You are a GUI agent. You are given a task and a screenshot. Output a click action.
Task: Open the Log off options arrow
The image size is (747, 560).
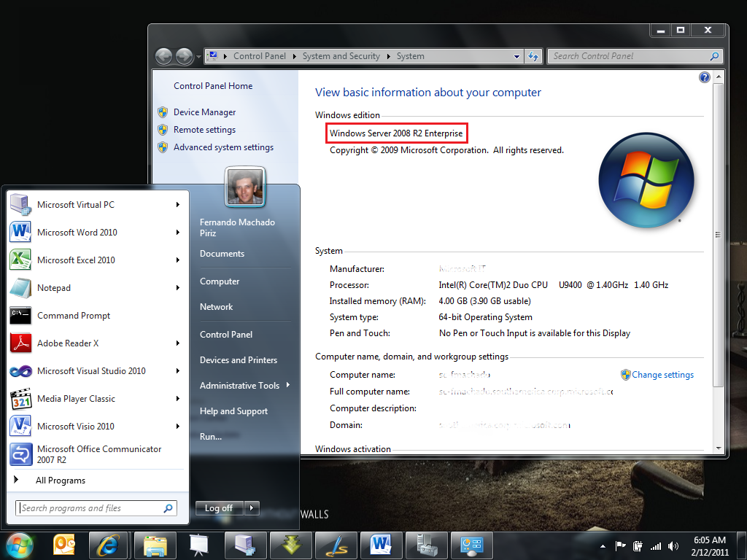click(252, 508)
